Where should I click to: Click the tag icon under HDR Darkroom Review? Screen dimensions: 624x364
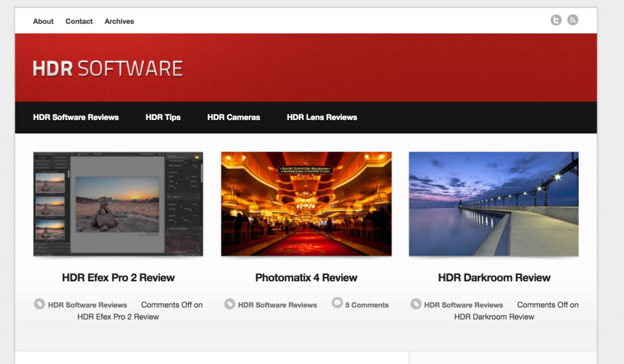tap(416, 304)
